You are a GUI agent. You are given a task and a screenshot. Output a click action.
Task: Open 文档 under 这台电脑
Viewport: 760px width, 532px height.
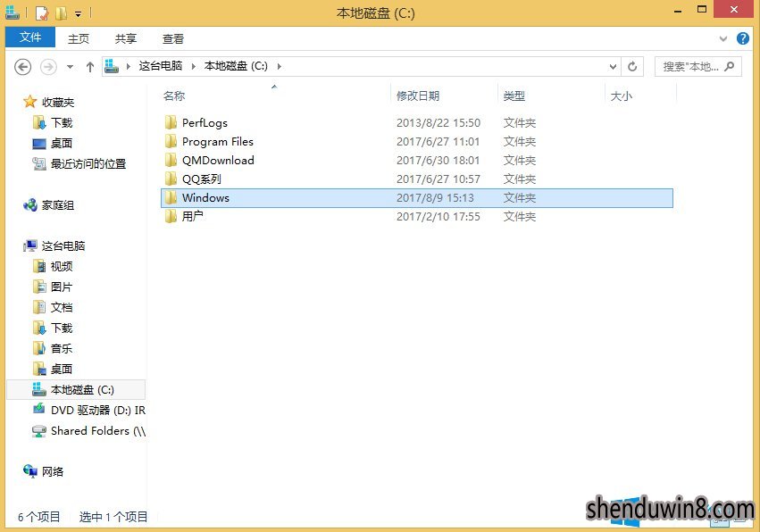62,308
